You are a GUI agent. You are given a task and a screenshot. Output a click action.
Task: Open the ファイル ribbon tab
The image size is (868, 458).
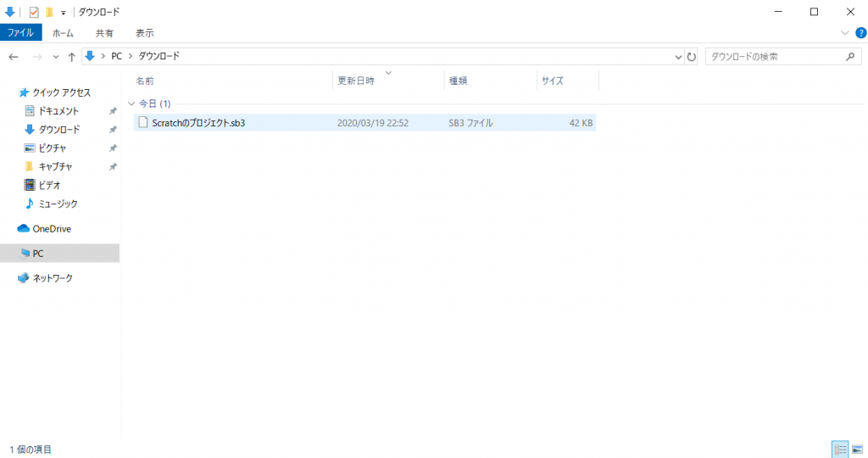[21, 33]
